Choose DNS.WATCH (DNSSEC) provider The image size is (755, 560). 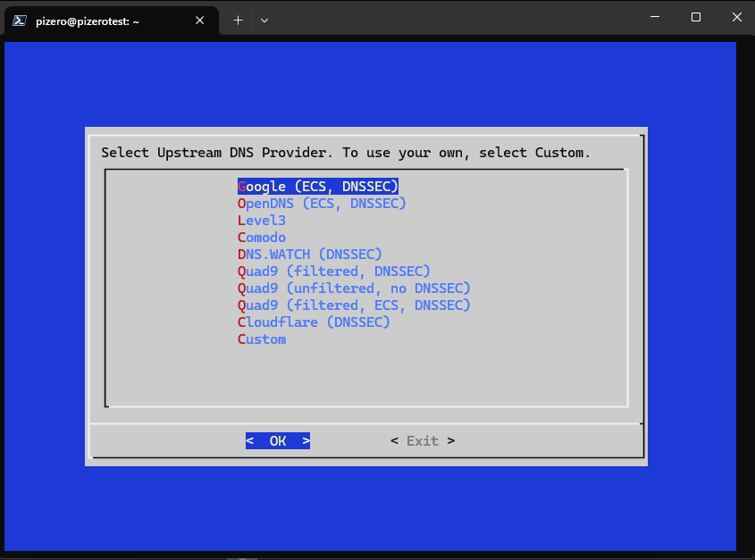pyautogui.click(x=309, y=255)
